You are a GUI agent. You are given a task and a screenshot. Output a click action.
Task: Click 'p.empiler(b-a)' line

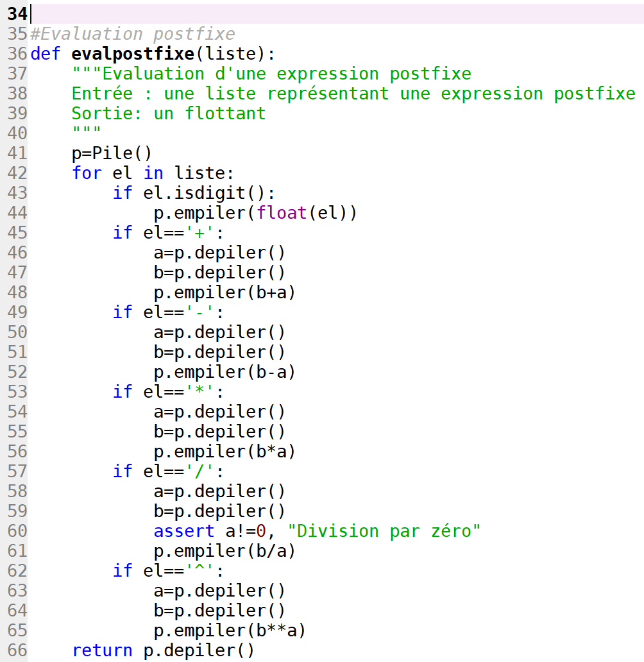(x=225, y=371)
